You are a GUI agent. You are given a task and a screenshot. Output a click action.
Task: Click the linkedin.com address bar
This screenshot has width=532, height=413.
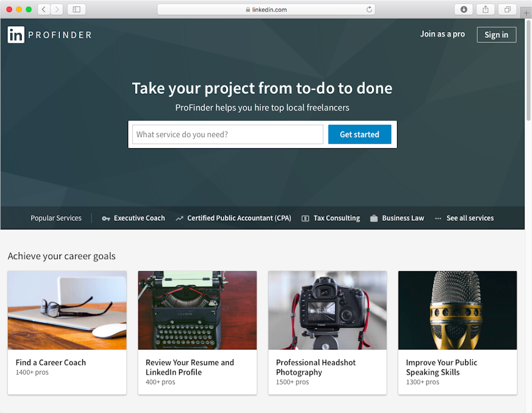click(x=266, y=9)
